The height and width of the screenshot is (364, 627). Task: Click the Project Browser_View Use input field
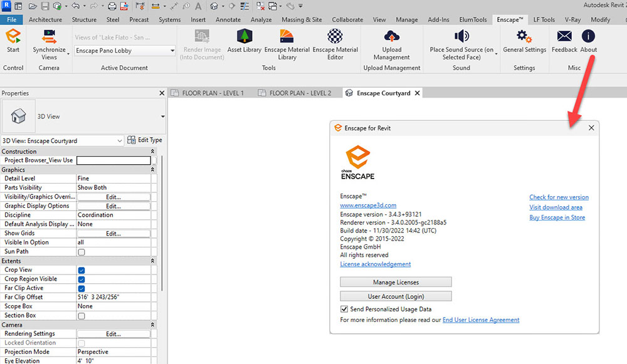point(113,160)
